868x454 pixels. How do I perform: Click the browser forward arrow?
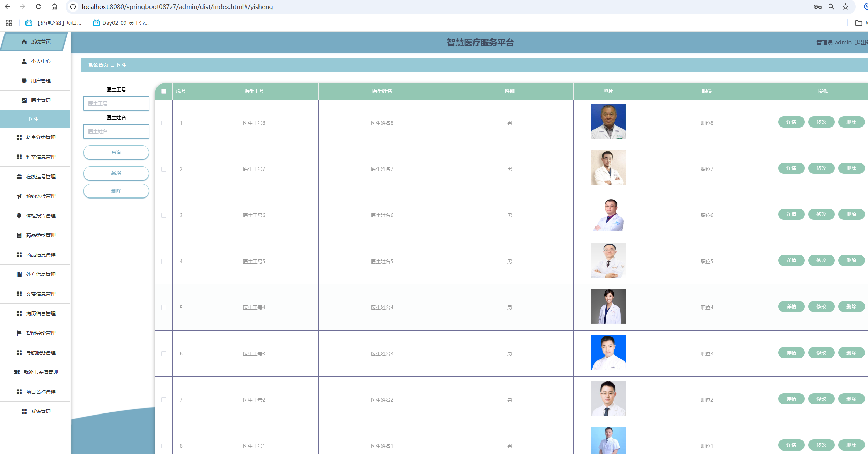tap(23, 7)
